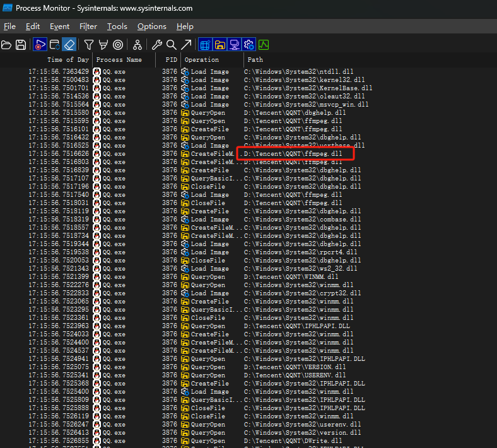Toggle Show File System Activity
The image size is (497, 448).
219,45
